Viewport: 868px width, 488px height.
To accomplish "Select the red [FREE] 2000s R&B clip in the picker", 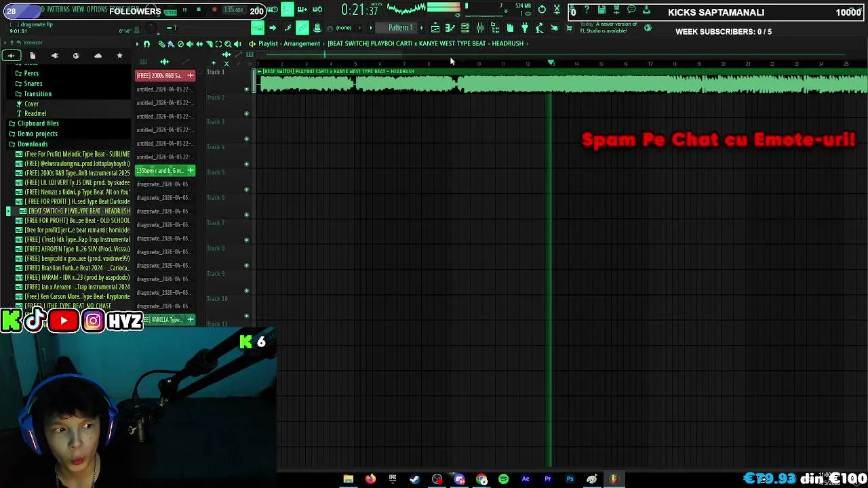I will tap(165, 75).
